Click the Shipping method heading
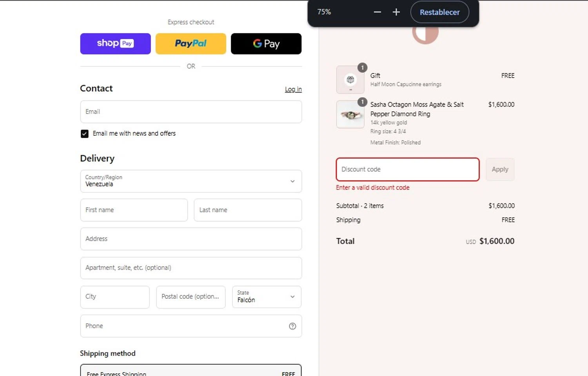Viewport: 588px width, 376px height. coord(108,353)
